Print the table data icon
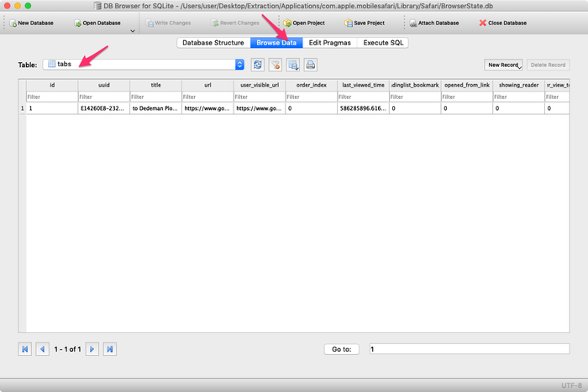 point(311,65)
